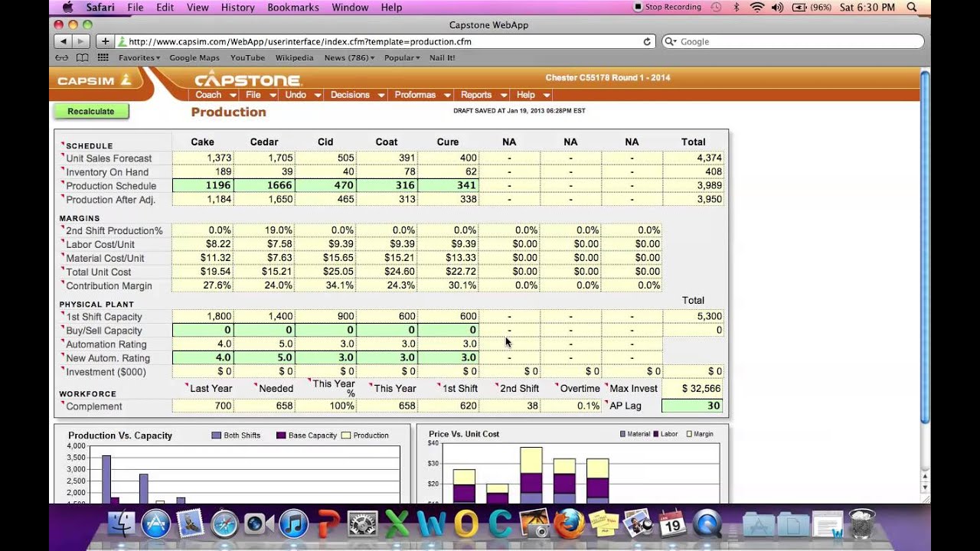The height and width of the screenshot is (551, 980).
Task: Open the blue C app in the dock
Action: [x=500, y=524]
